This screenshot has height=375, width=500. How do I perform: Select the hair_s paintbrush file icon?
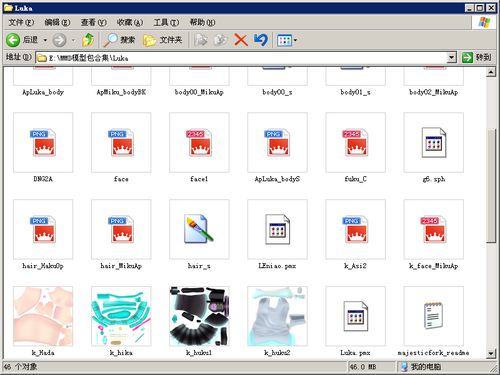coord(199,229)
